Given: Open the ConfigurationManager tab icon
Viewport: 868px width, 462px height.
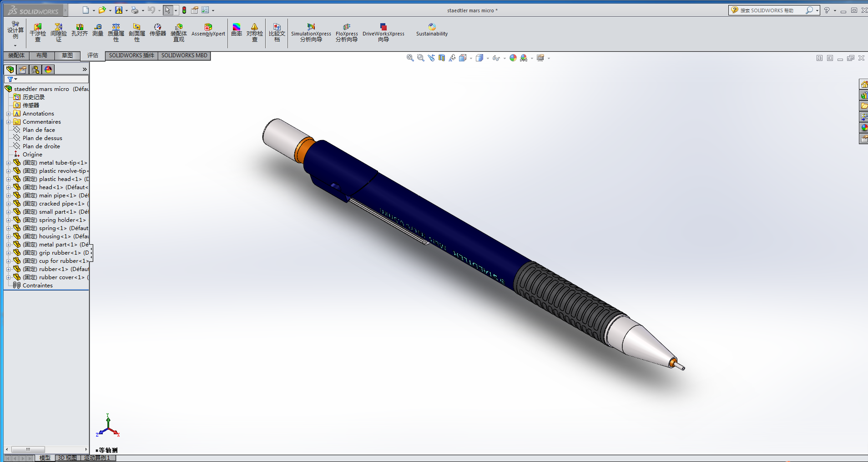Looking at the screenshot, I should [x=36, y=70].
